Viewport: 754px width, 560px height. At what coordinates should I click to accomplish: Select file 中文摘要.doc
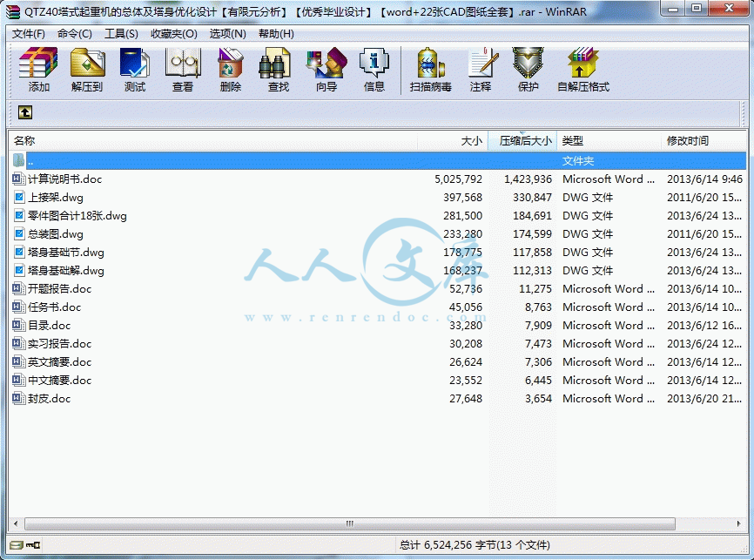tap(378, 380)
